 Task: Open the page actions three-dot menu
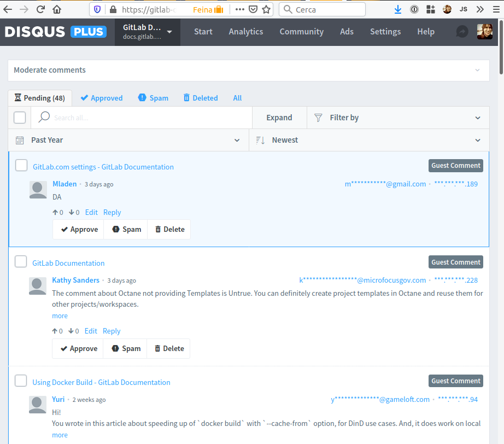click(240, 9)
